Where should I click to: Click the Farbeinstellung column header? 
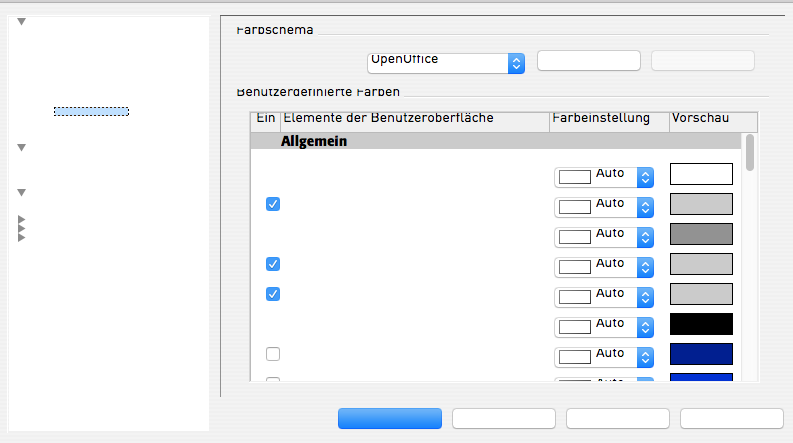(609, 120)
